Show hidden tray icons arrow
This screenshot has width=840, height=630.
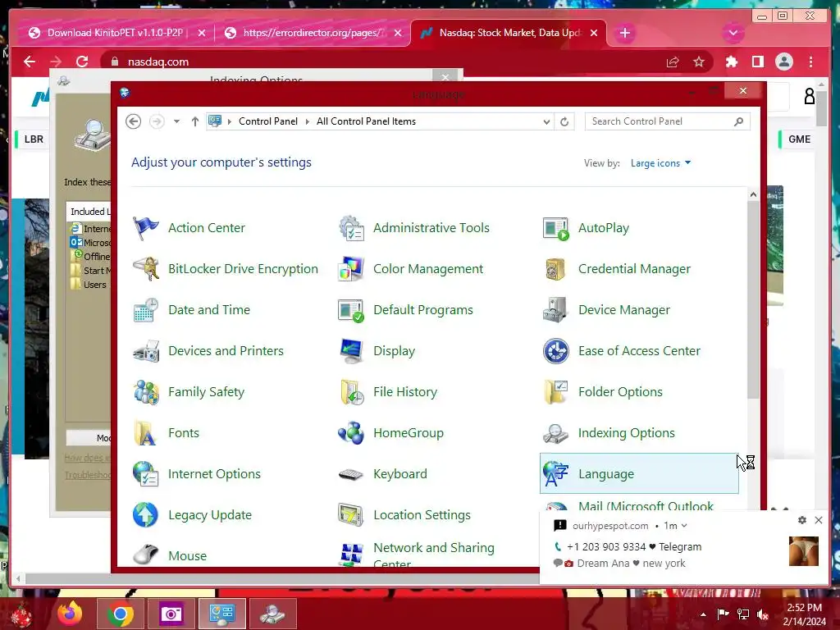coord(703,614)
